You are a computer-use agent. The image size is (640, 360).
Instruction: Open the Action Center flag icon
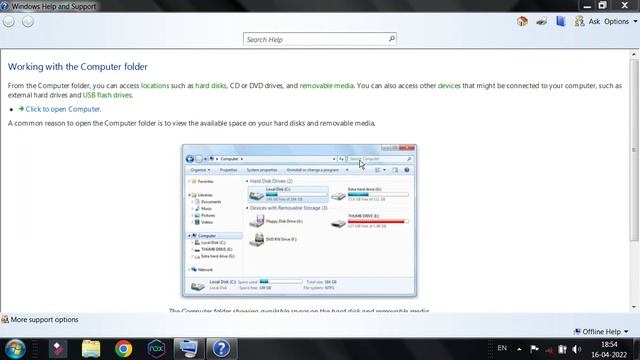coord(534,349)
